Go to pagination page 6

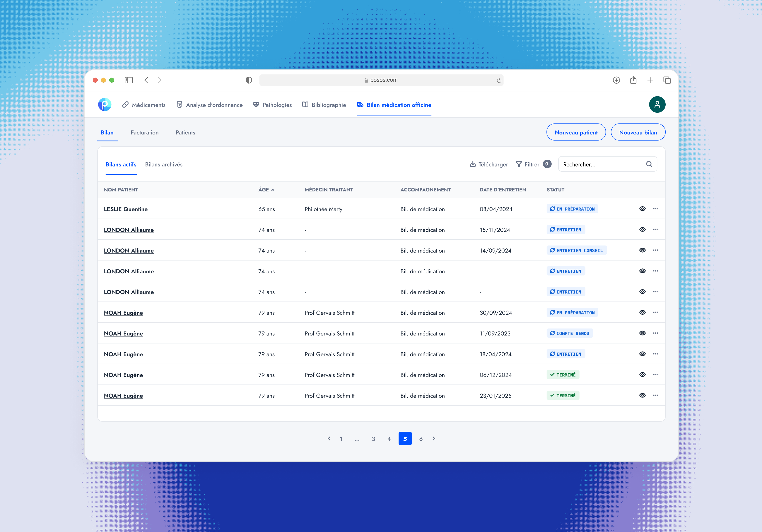point(421,439)
